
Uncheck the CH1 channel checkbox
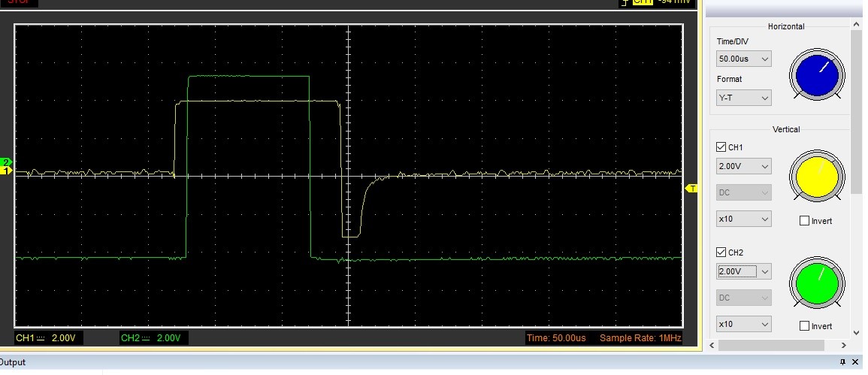721,147
